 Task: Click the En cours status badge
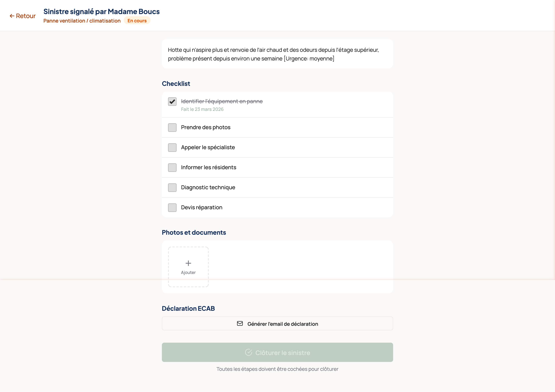click(x=137, y=21)
